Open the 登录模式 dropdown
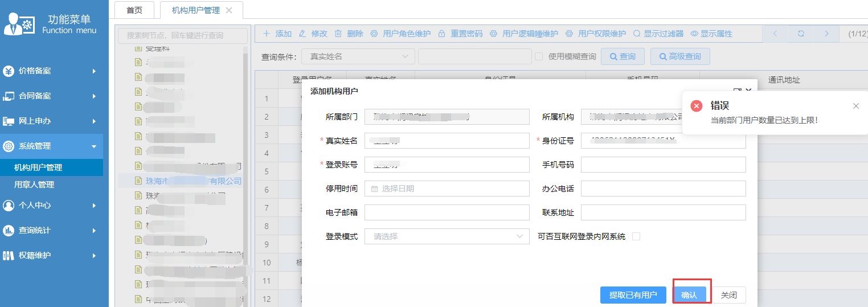 [x=447, y=236]
